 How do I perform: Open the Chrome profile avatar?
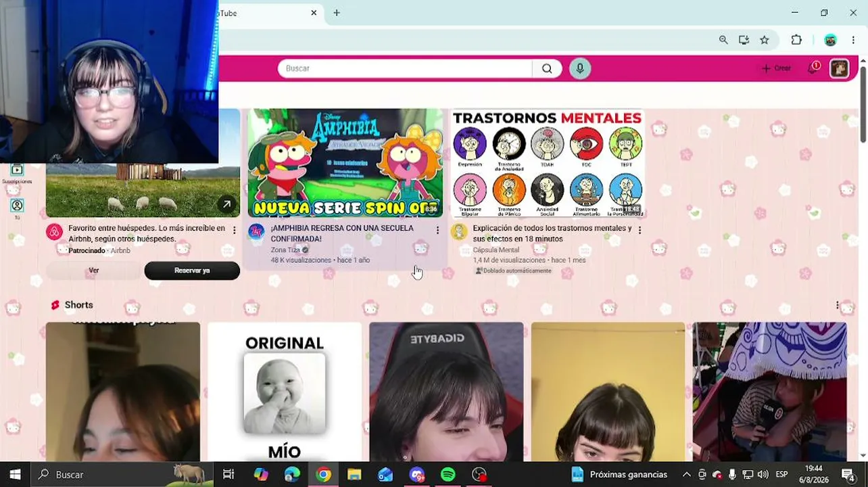(x=831, y=40)
